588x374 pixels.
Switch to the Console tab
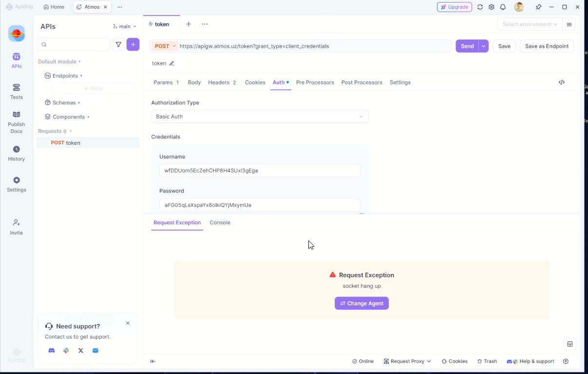pos(220,222)
